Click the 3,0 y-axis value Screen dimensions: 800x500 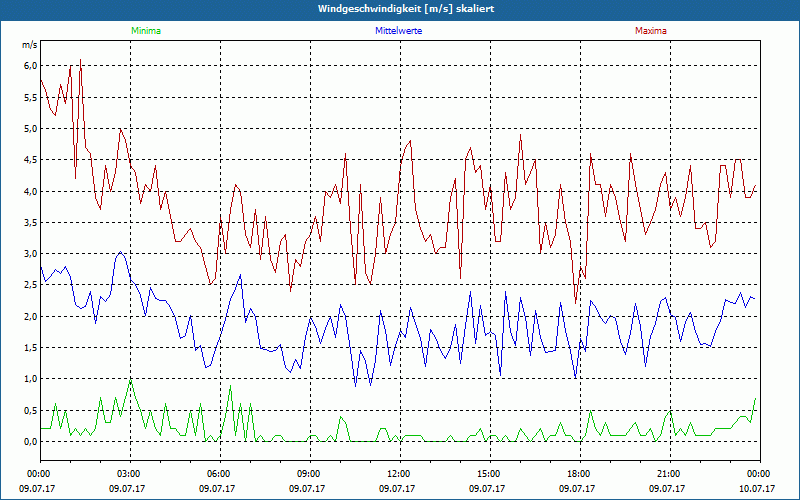pos(30,254)
